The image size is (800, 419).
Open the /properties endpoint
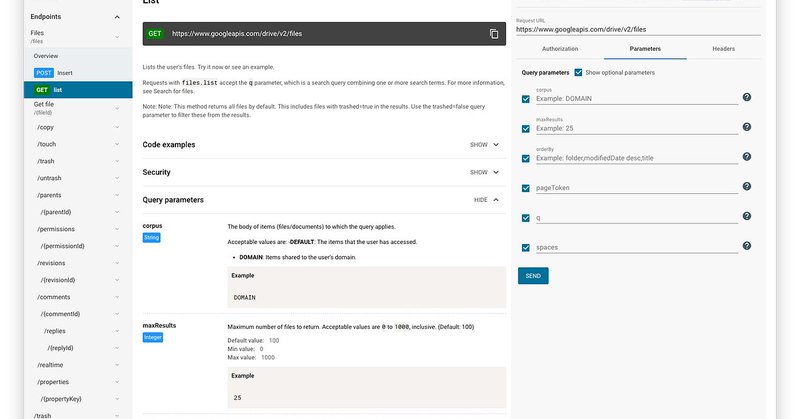pos(53,382)
